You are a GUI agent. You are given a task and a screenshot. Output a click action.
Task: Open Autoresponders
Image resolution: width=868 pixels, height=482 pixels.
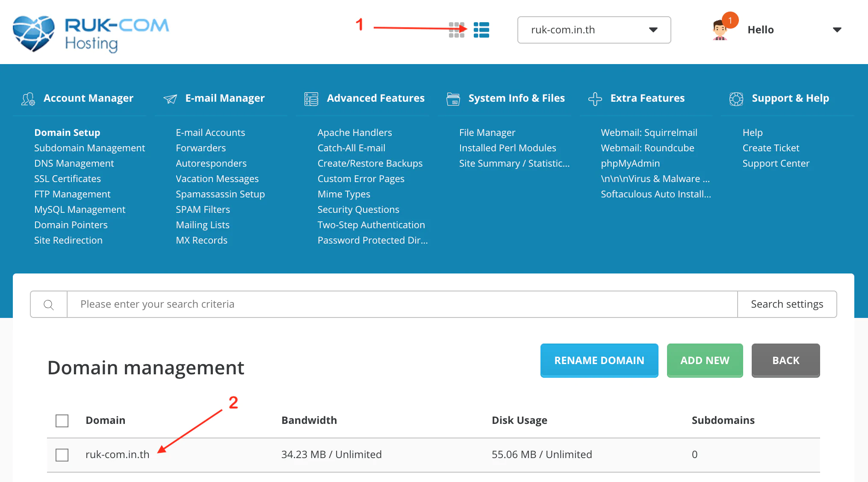pos(211,163)
